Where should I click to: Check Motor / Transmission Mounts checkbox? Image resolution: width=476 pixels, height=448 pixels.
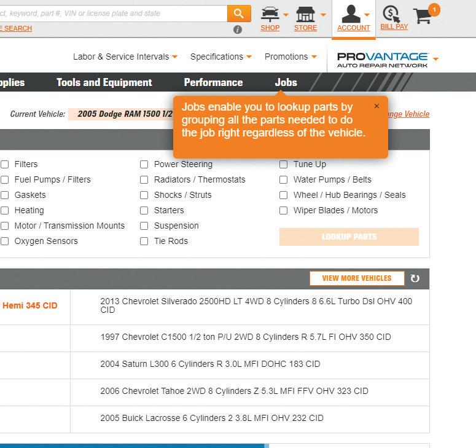pyautogui.click(x=4, y=226)
